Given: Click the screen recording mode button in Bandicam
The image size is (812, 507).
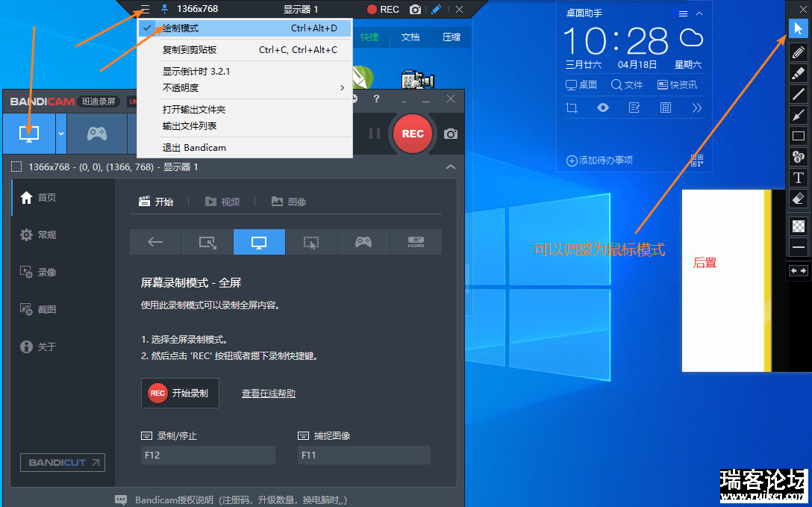Looking at the screenshot, I should coord(29,134).
